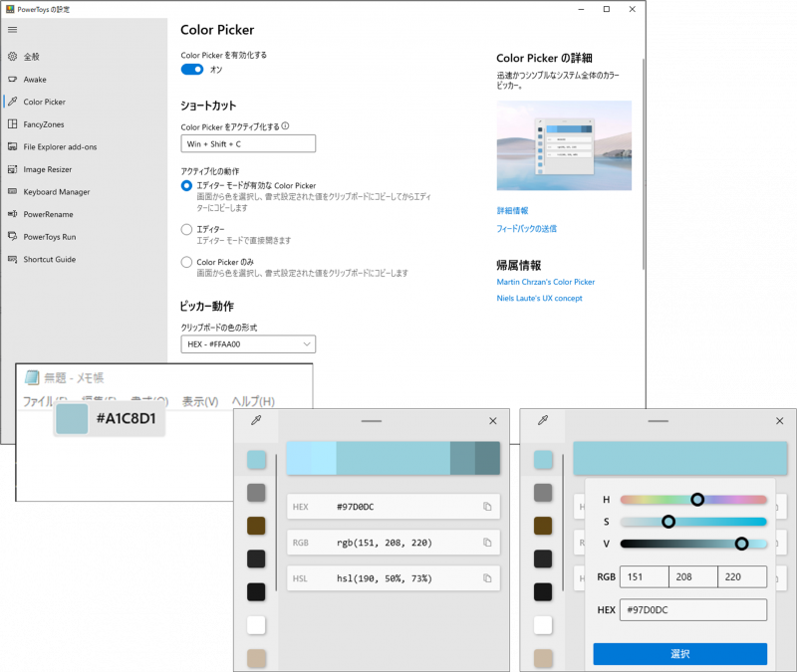Click the Image Resizer icon

13,169
